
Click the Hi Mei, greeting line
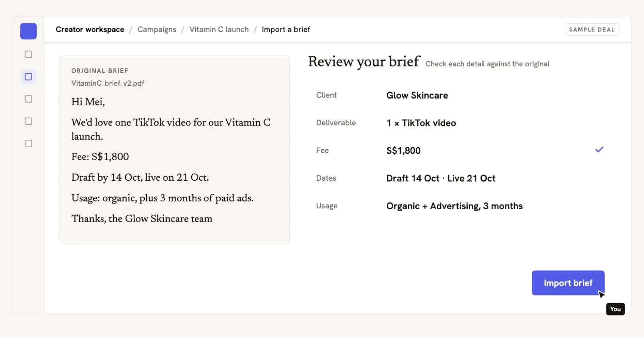click(x=88, y=102)
